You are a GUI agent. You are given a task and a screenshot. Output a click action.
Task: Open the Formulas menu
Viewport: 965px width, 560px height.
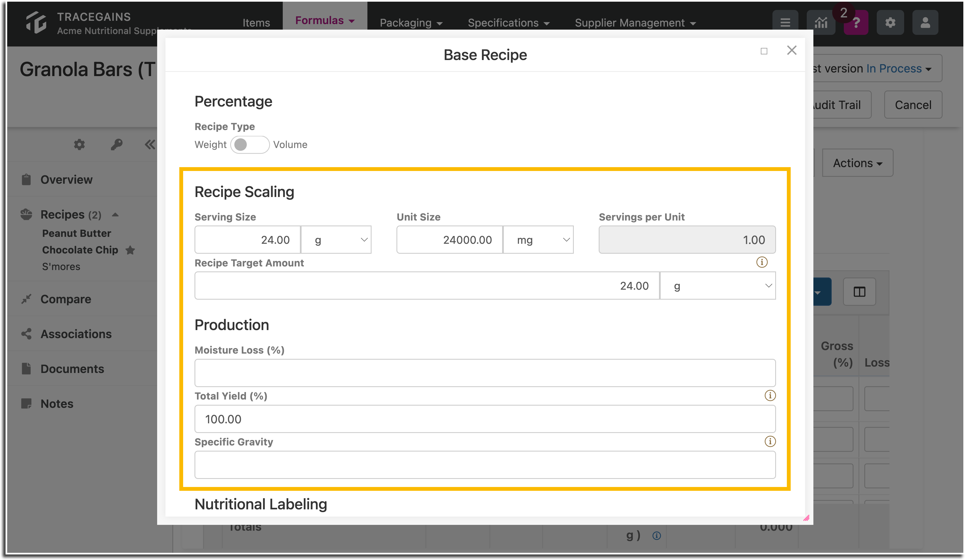325,20
